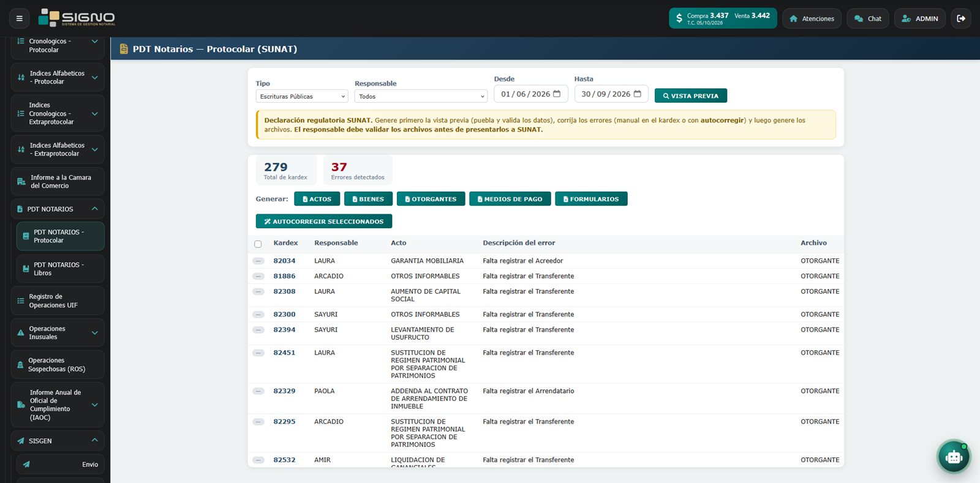980x483 pixels.
Task: Toggle the row selector for kardex 82300
Action: pos(258,315)
